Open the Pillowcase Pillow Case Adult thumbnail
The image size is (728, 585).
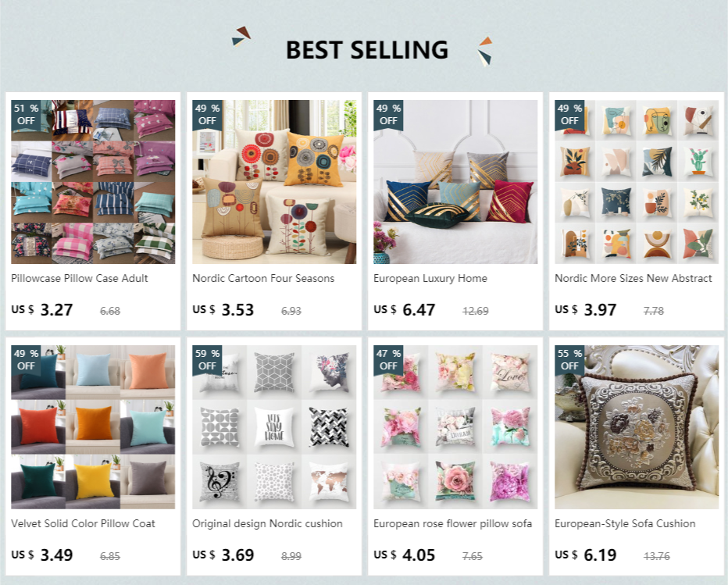93,181
